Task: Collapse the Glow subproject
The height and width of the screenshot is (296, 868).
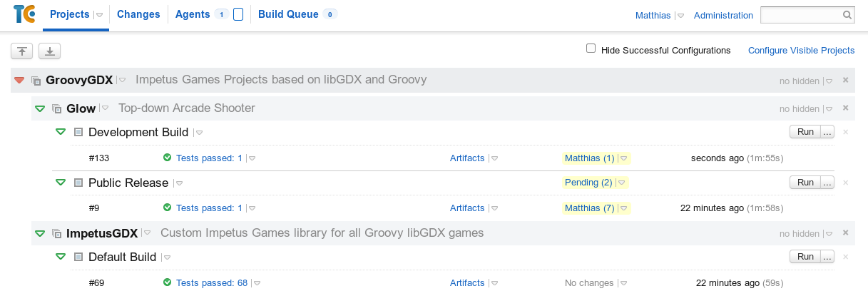Action: pos(40,108)
